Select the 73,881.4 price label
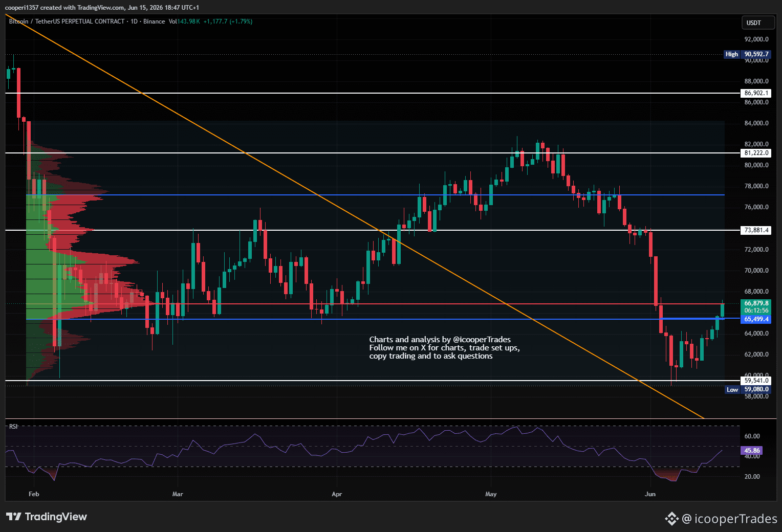This screenshot has height=532, width=782. 756,230
